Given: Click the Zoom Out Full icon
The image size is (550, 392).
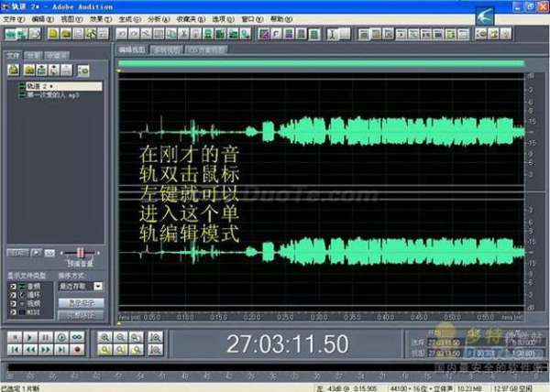Looking at the screenshot, I should point(136,337).
